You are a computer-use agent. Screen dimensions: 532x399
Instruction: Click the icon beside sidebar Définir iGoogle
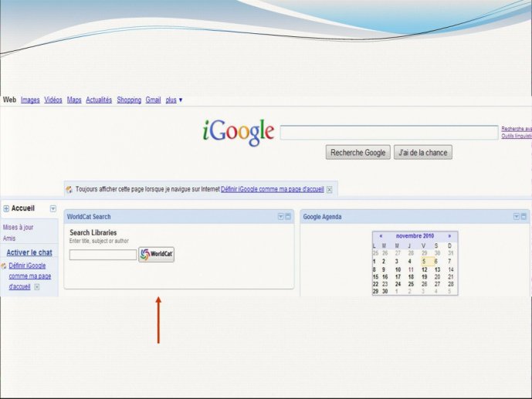4,265
